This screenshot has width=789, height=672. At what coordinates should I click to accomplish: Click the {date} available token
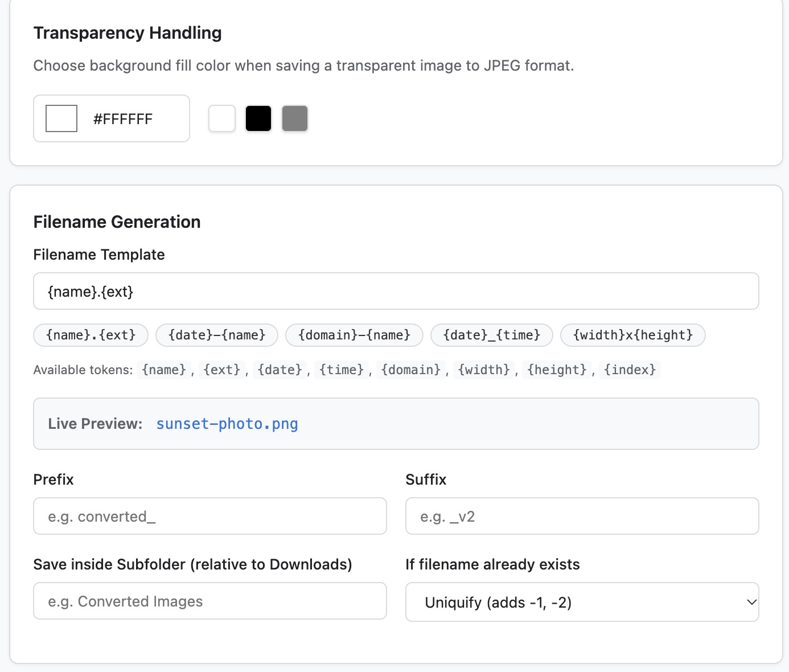pos(280,370)
